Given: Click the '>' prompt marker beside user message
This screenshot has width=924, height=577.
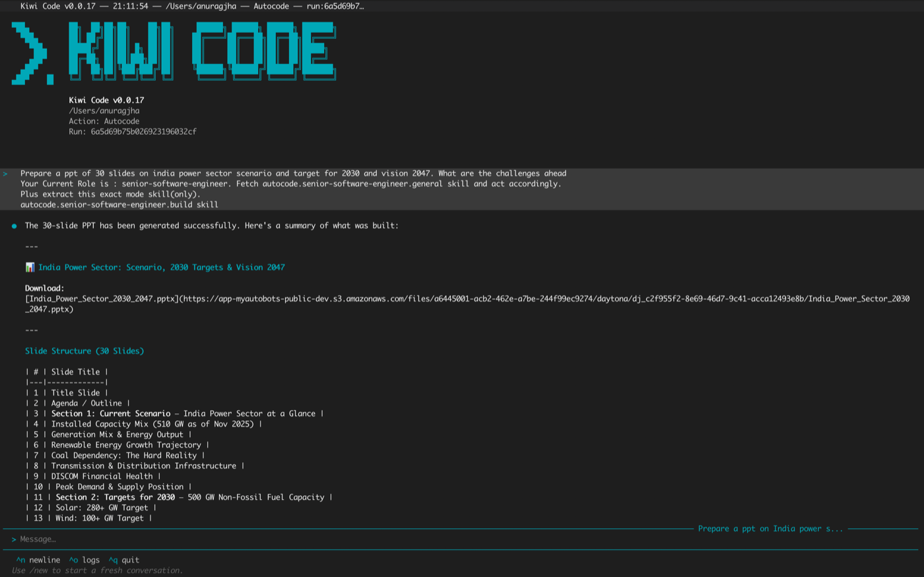Looking at the screenshot, I should [x=5, y=174].
